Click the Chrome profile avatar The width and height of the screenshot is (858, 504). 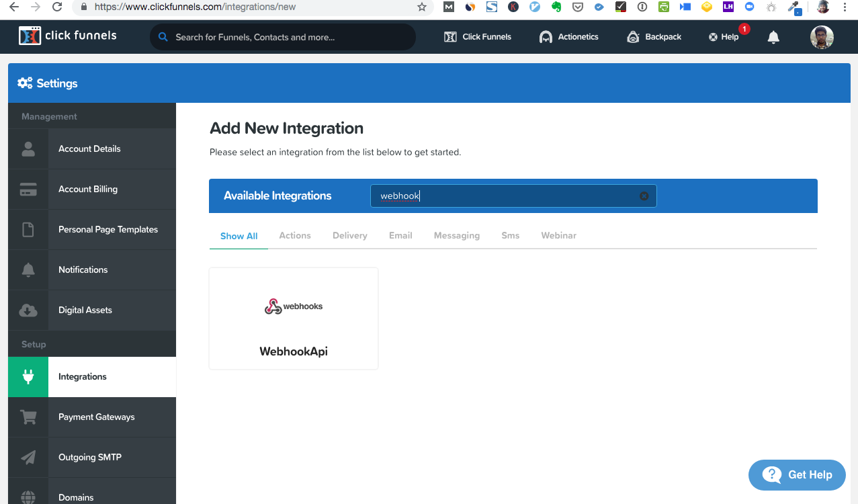pyautogui.click(x=822, y=7)
